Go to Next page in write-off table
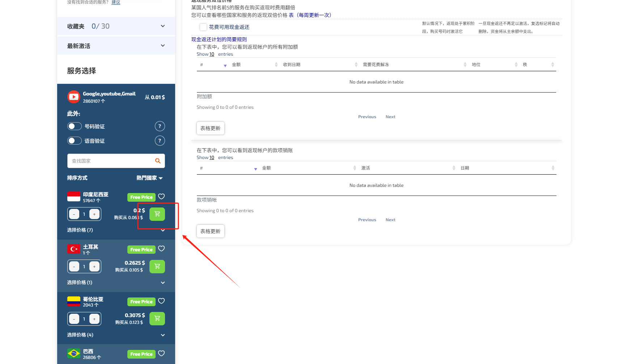 point(390,220)
